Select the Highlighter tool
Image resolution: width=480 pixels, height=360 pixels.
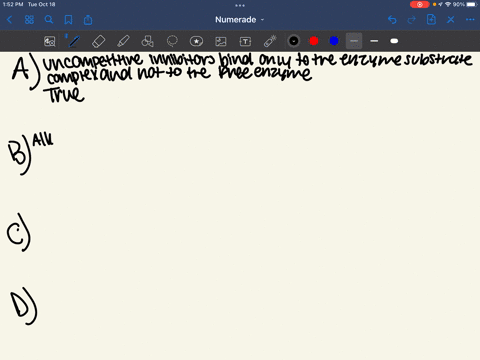123,41
